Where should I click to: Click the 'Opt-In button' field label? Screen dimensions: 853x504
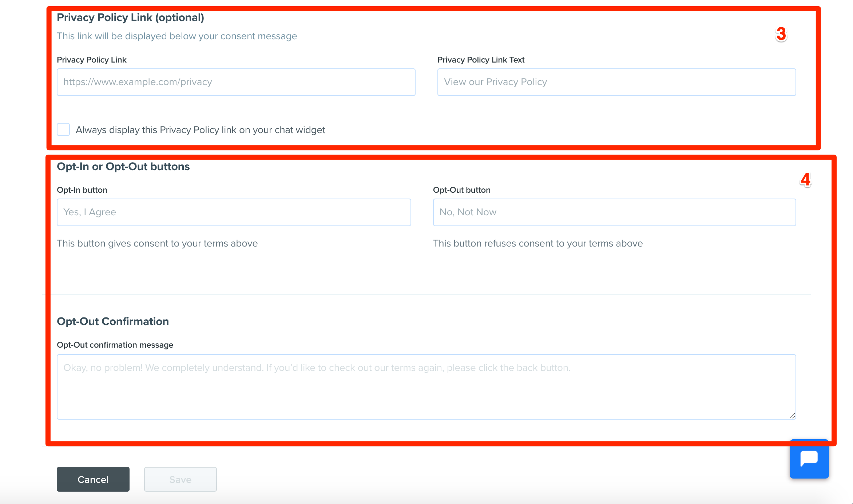coord(82,190)
